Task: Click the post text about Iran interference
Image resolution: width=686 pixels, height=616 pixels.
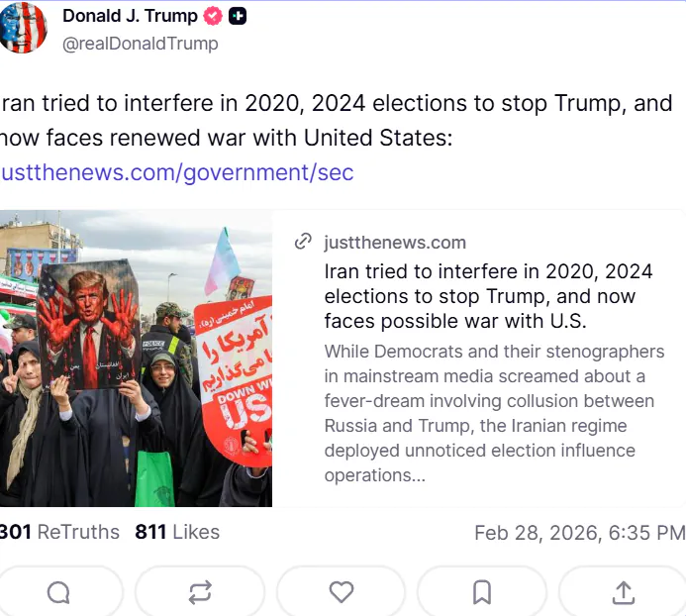Action: [336, 121]
